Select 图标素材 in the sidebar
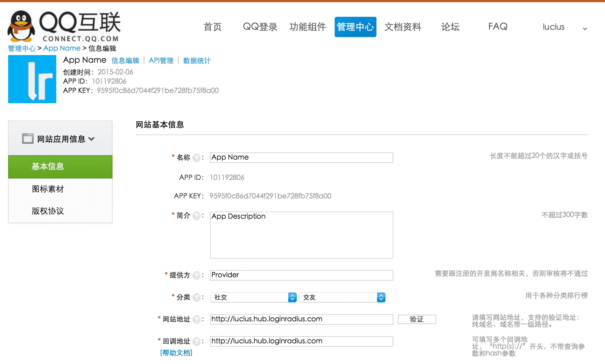 click(x=48, y=189)
